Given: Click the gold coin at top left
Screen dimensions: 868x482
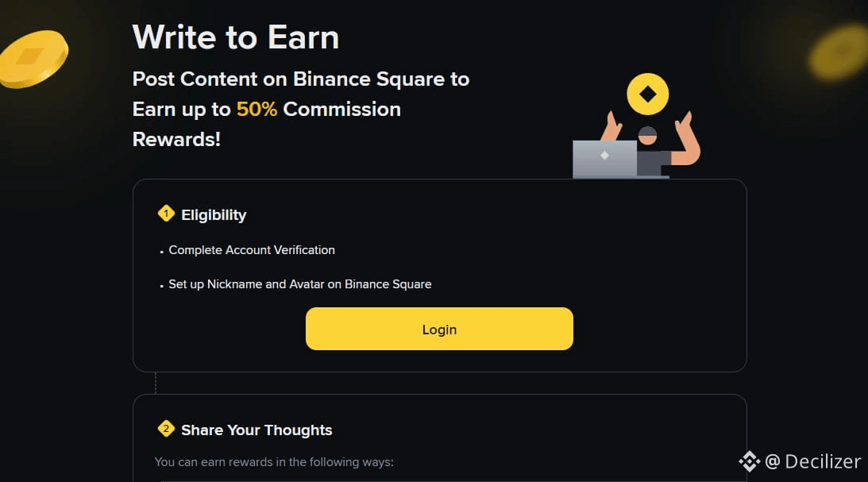Looking at the screenshot, I should (33, 58).
